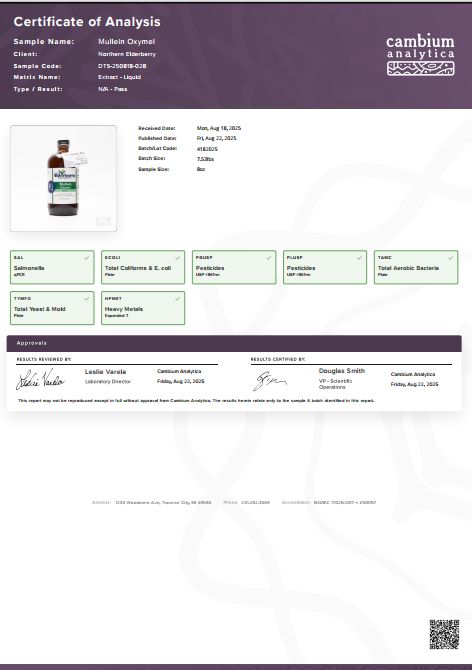Viewport: 472px width, 670px height.
Task: Click Douglas Smith's signature
Action: pyautogui.click(x=270, y=381)
